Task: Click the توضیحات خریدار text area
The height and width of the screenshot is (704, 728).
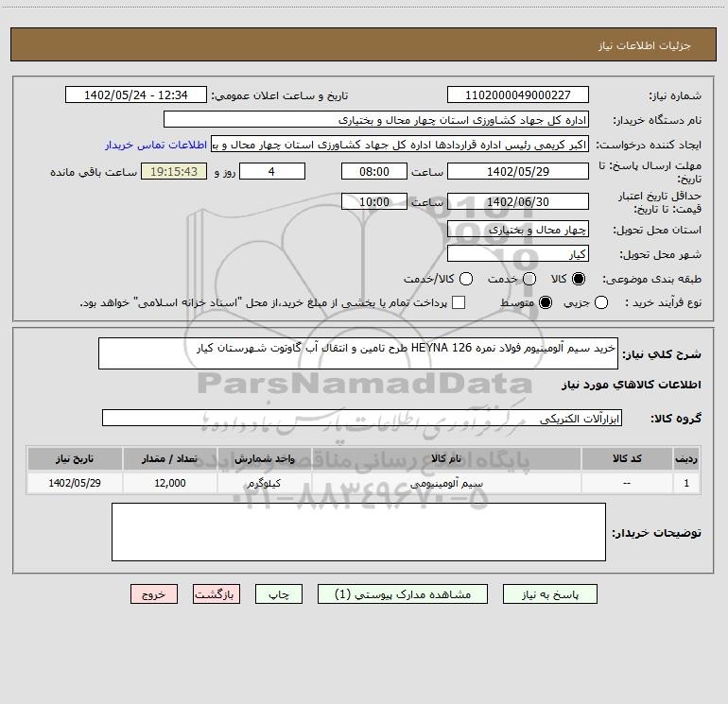Action: click(358, 532)
